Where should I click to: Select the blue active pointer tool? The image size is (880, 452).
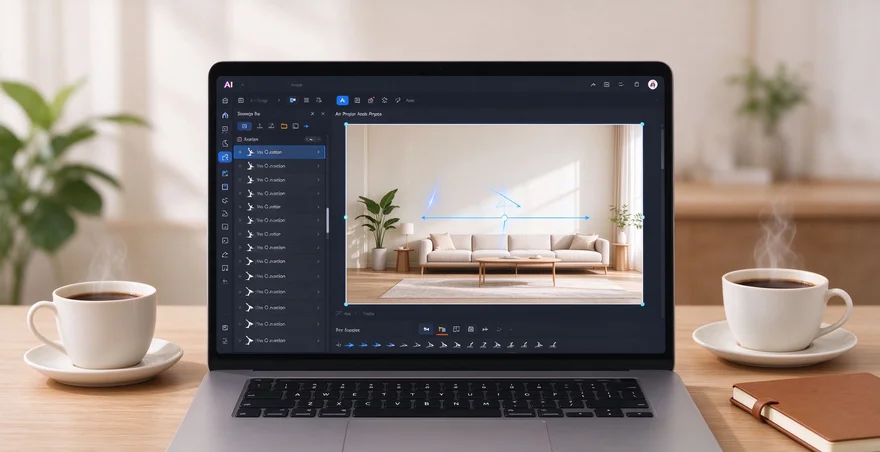[x=342, y=101]
